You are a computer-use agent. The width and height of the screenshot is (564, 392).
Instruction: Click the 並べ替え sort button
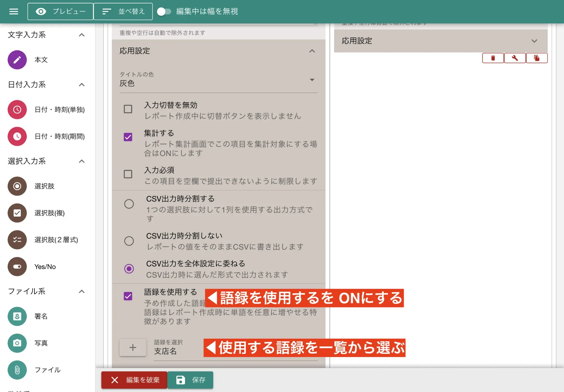pyautogui.click(x=123, y=11)
